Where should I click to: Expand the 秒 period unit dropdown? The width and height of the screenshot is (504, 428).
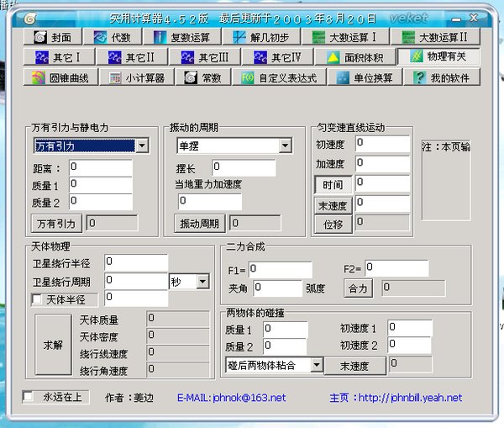pos(202,282)
